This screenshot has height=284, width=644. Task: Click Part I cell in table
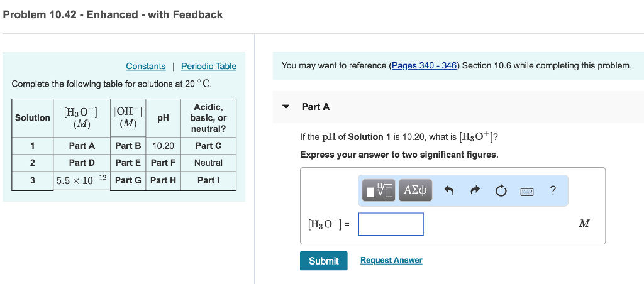pyautogui.click(x=208, y=180)
